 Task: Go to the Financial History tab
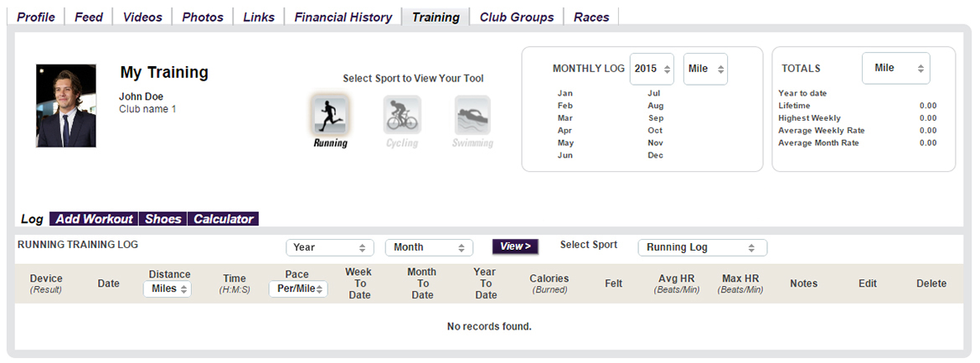343,17
